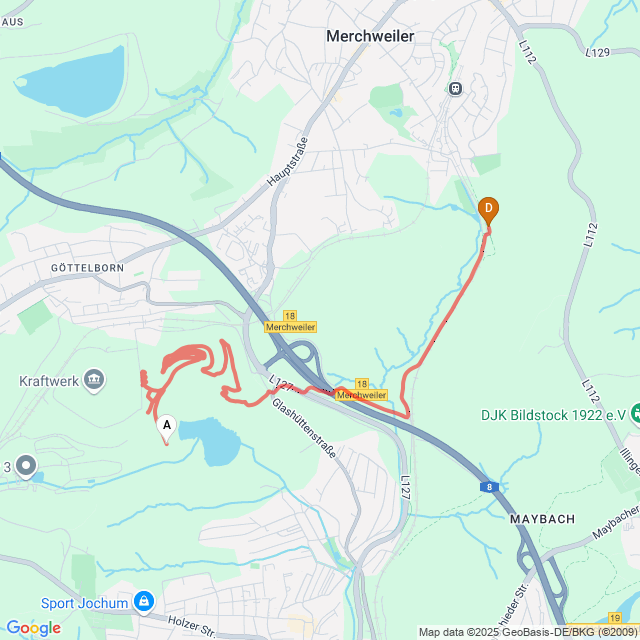
Task: Click the white A start marker
Action: [x=167, y=429]
